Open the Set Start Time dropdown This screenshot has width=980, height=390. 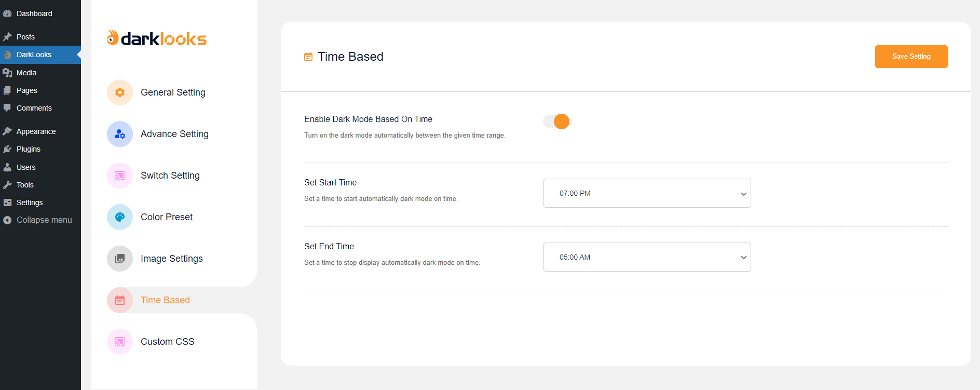647,193
